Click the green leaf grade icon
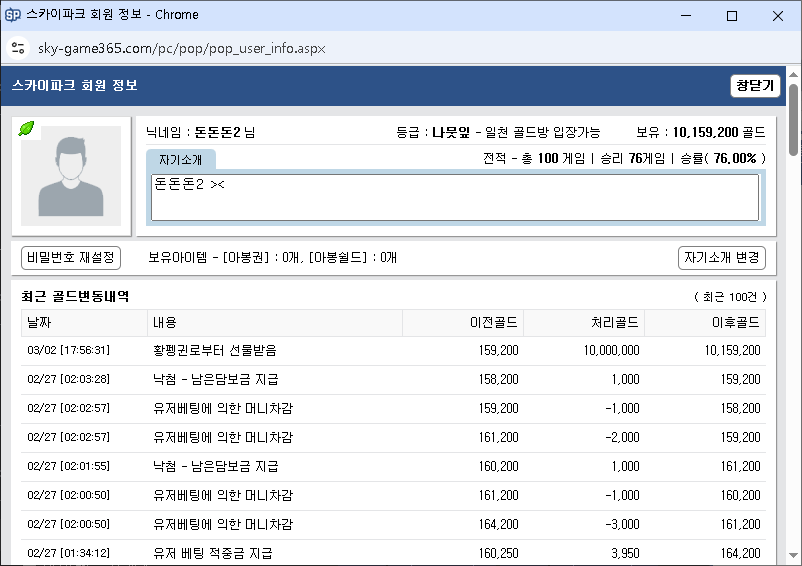Viewport: 802px width, 566px height. tap(27, 129)
